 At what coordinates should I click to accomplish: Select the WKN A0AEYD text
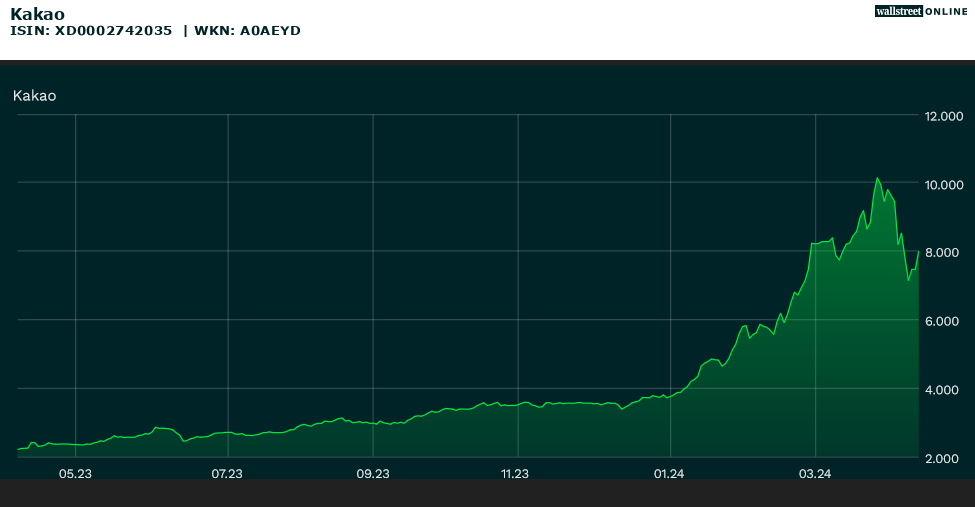pyautogui.click(x=247, y=30)
